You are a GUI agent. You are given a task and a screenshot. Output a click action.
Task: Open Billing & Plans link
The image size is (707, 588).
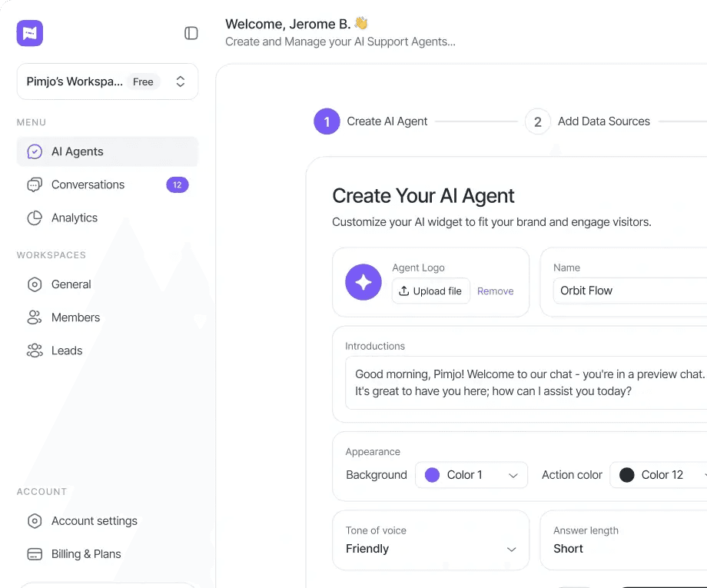point(108,554)
